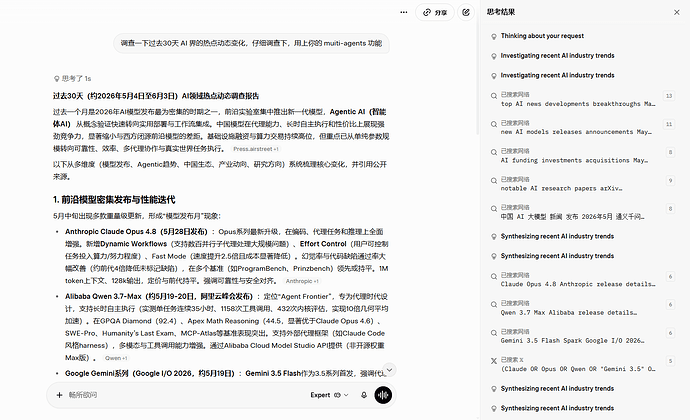Open 'Gemini 3.5 Flash Spark Google I/O' search
The image size is (690, 420).
[572, 336]
